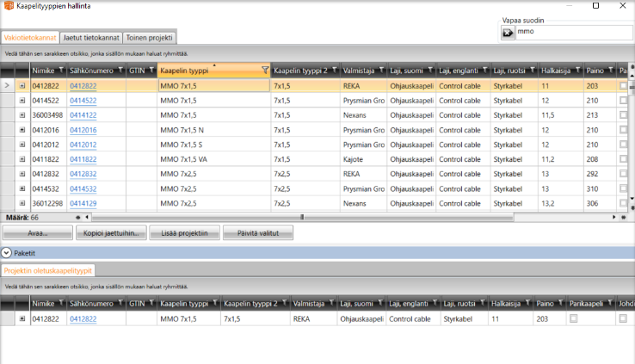Click Päivitä valitut button

[258, 233]
